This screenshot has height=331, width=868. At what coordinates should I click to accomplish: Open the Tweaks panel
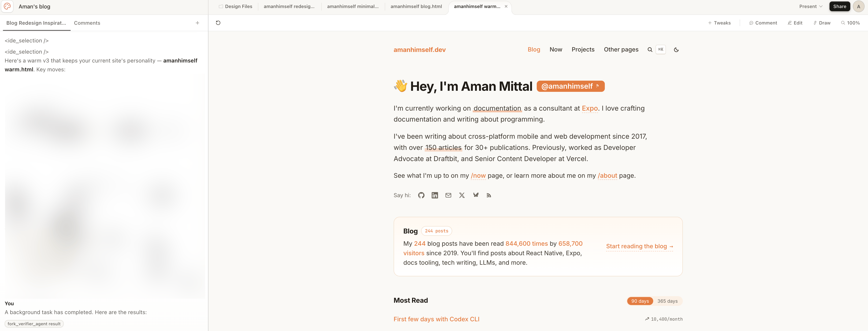point(719,23)
